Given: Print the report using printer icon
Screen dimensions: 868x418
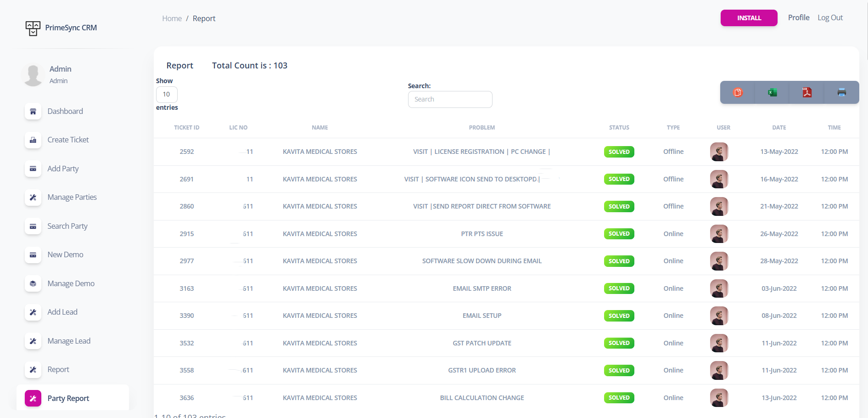Looking at the screenshot, I should tap(841, 92).
